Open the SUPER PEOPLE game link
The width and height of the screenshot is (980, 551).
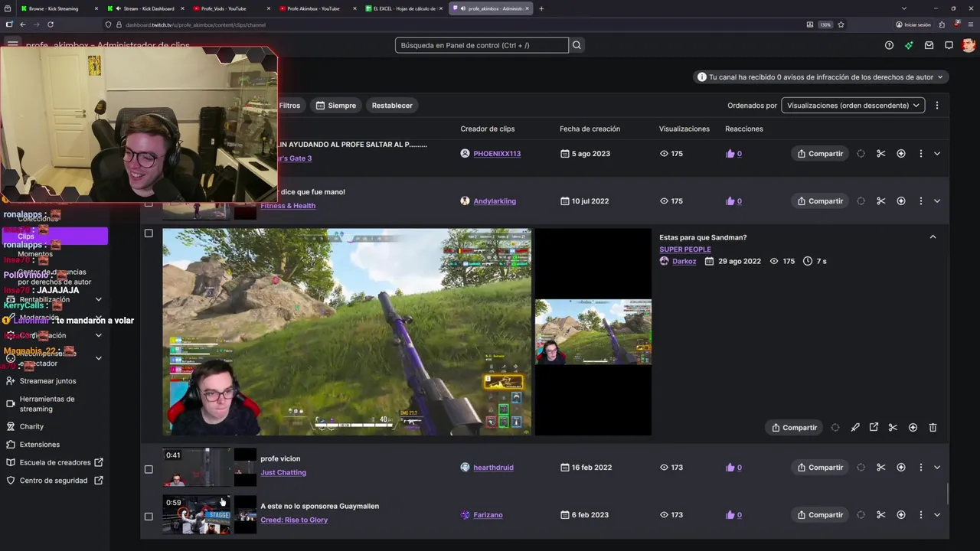pyautogui.click(x=685, y=249)
